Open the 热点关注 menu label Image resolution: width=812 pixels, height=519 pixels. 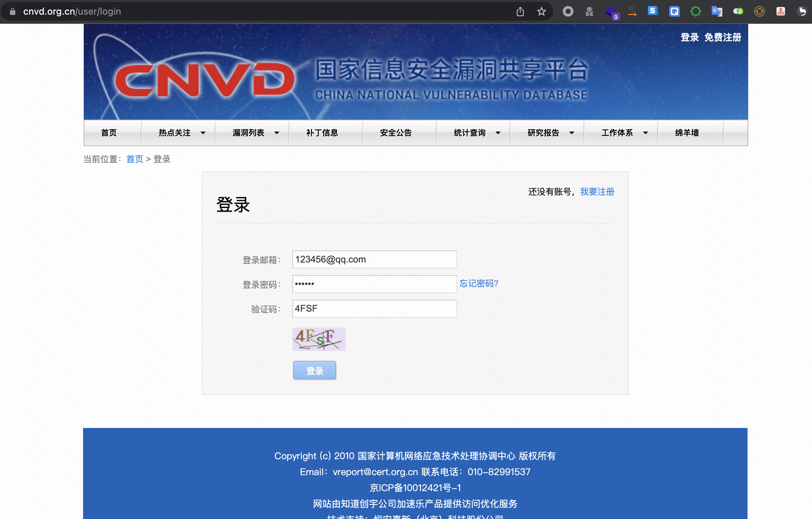click(x=175, y=133)
